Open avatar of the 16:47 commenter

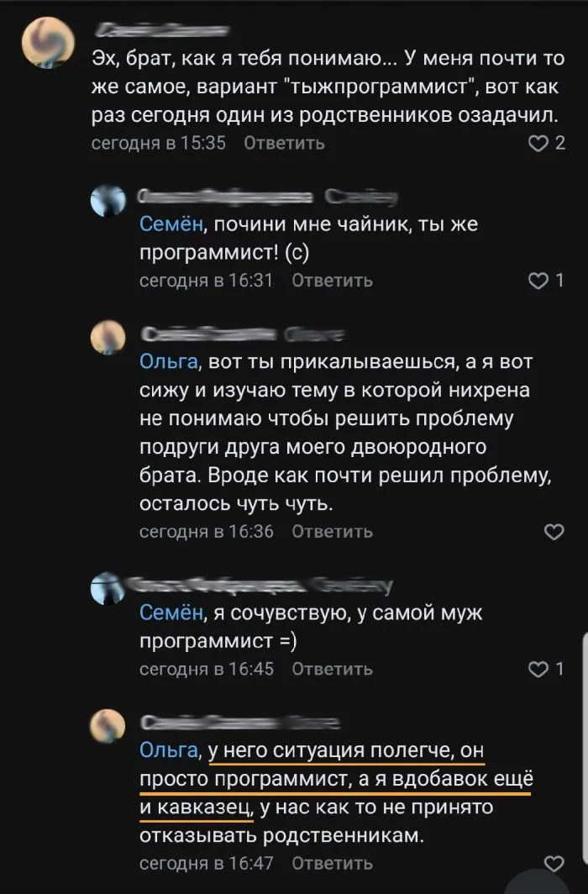tap(109, 725)
